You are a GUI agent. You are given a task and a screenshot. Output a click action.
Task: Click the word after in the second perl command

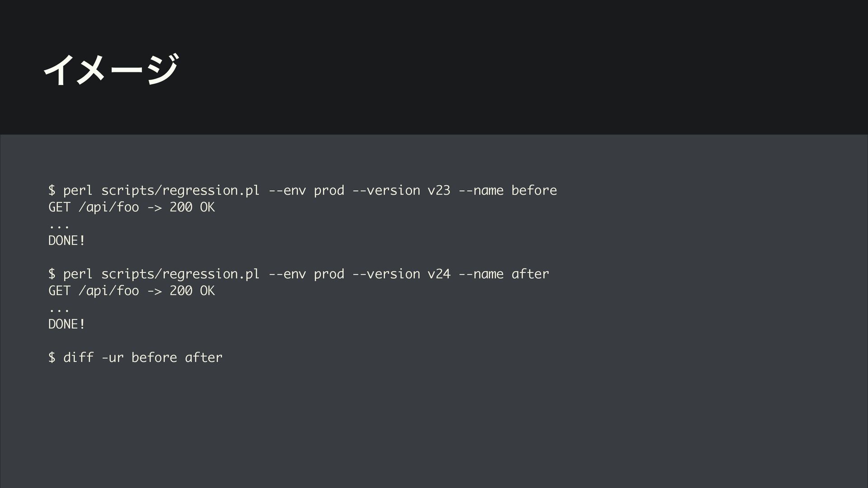[530, 274]
